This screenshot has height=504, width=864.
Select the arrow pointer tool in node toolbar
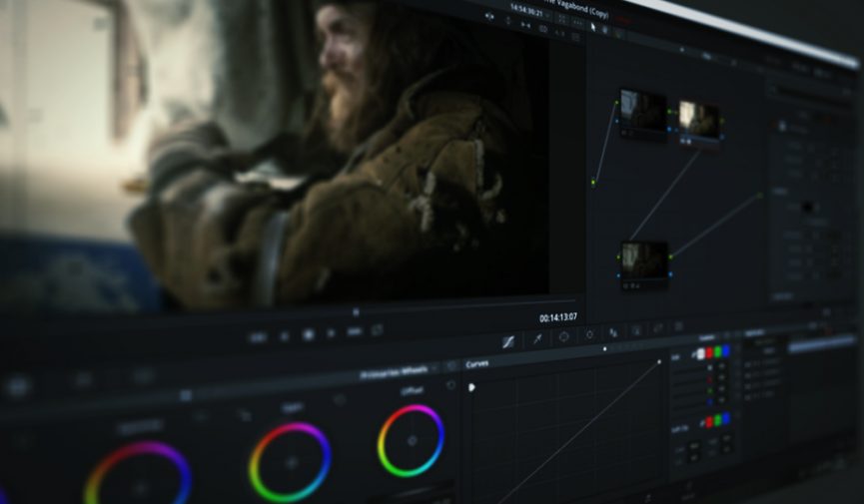(x=593, y=26)
